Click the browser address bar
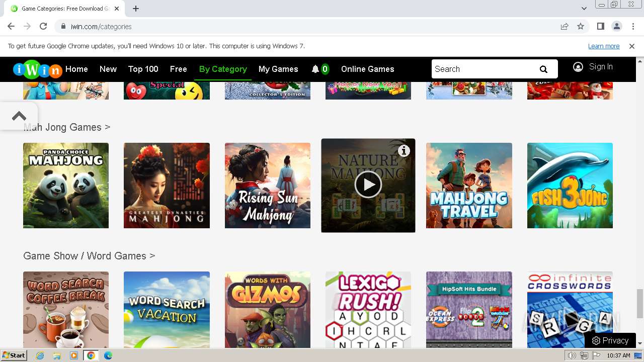The image size is (644, 362). [x=307, y=26]
